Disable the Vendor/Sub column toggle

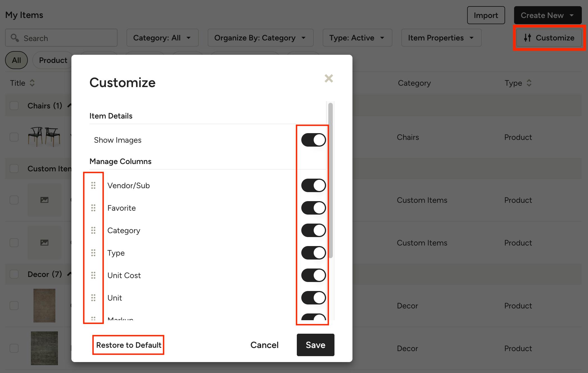click(313, 185)
